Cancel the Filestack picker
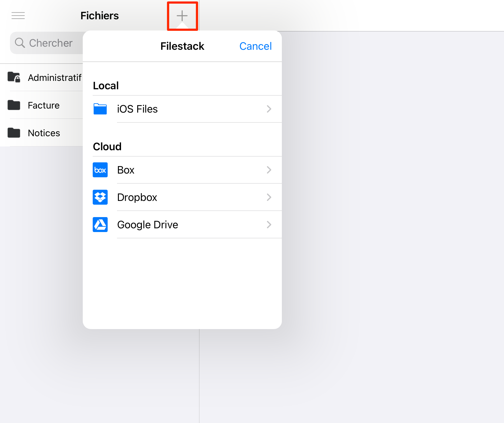Viewport: 504px width, 423px height. click(x=255, y=46)
